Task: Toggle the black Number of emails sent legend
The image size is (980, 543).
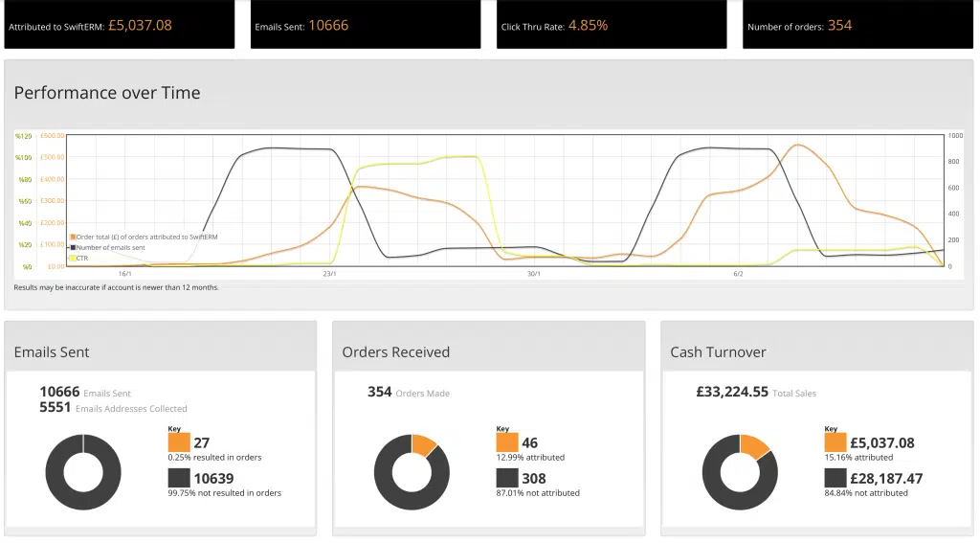Action: (107, 248)
